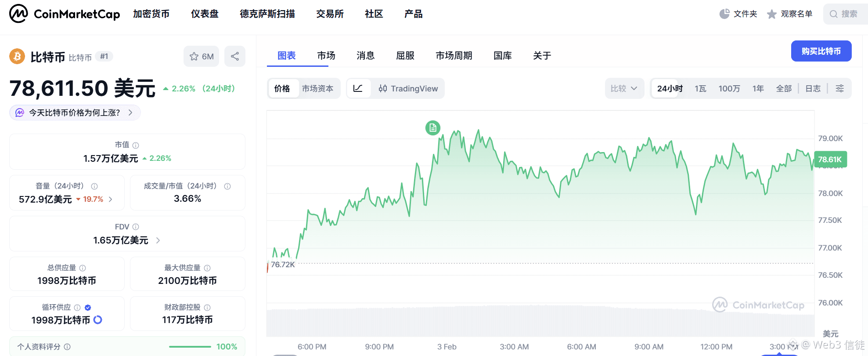Click the 个人资料评分 100% progress bar
This screenshot has width=868, height=356.
tap(190, 347)
